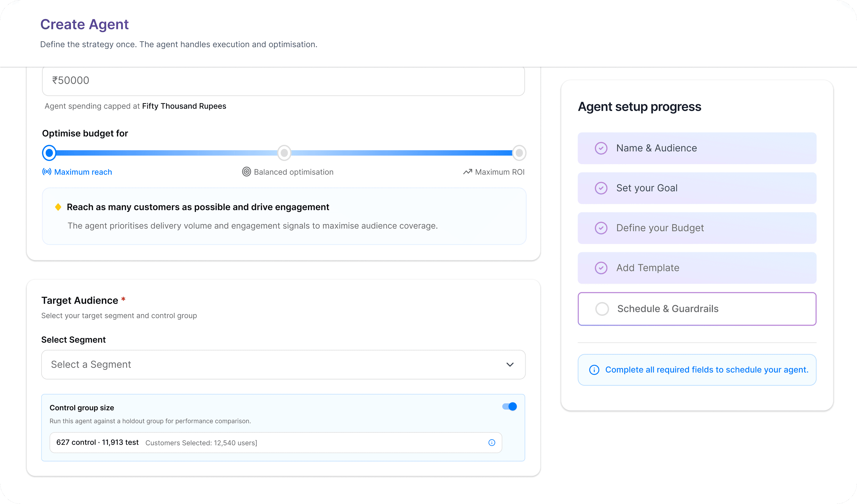The image size is (857, 504).
Task: Click the Maximum ROI trend arrow icon
Action: 467,172
